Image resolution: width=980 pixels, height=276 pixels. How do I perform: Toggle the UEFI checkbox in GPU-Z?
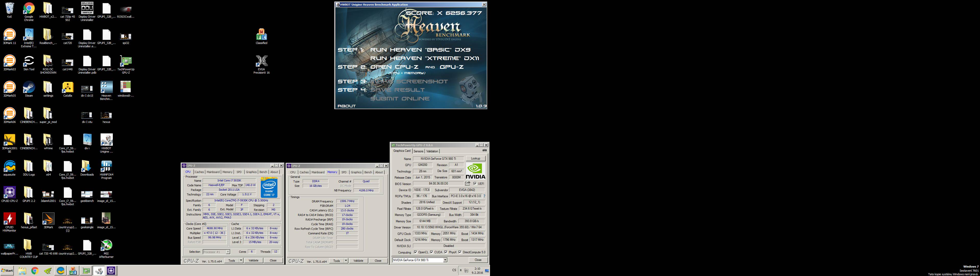[475, 184]
